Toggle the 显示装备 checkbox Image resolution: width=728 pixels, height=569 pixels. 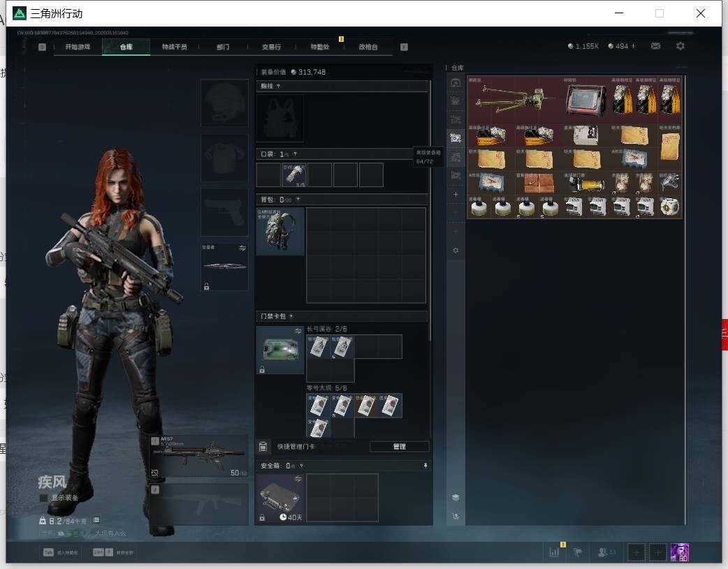tap(43, 498)
